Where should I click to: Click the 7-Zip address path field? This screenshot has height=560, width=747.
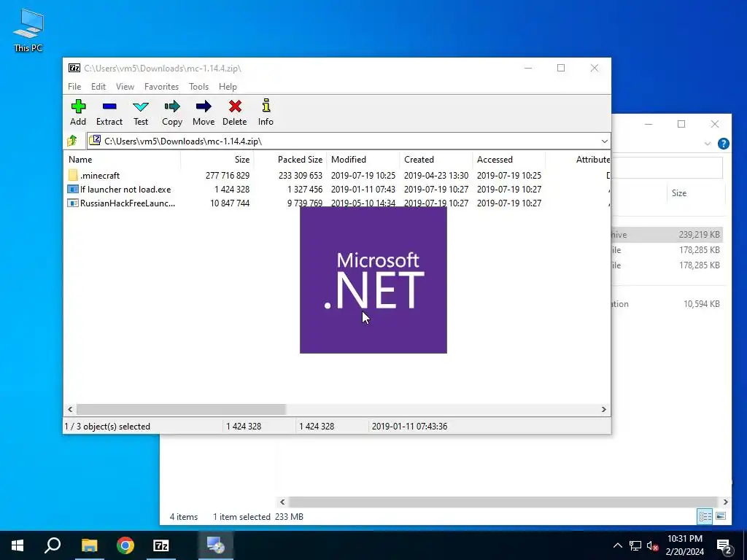pyautogui.click(x=349, y=141)
